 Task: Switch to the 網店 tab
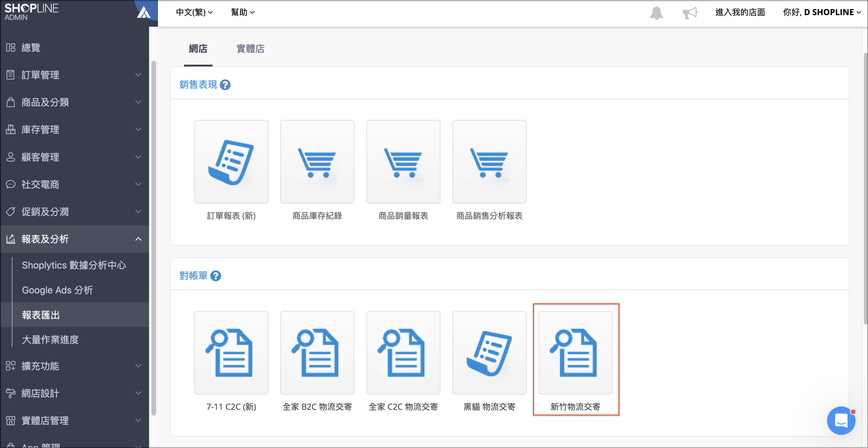pos(198,49)
